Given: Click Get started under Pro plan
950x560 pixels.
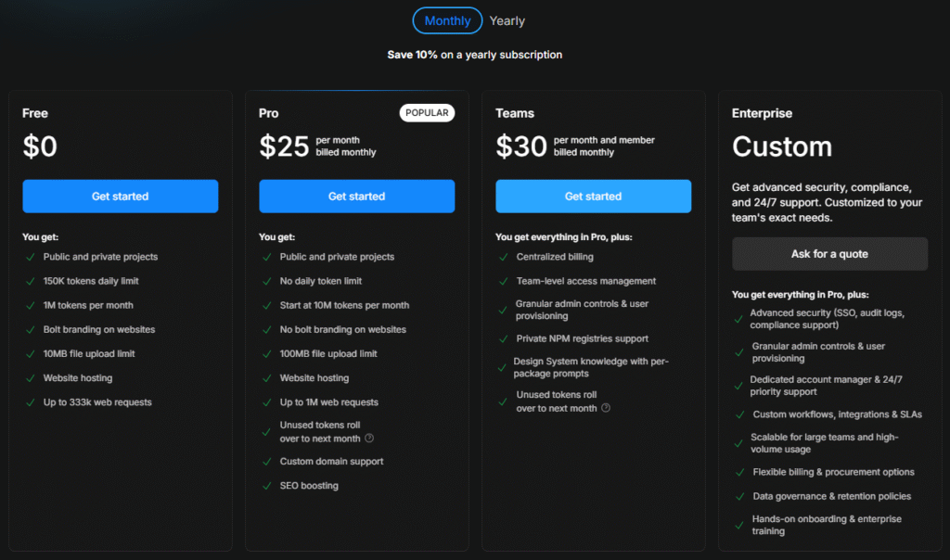Looking at the screenshot, I should click(x=356, y=197).
